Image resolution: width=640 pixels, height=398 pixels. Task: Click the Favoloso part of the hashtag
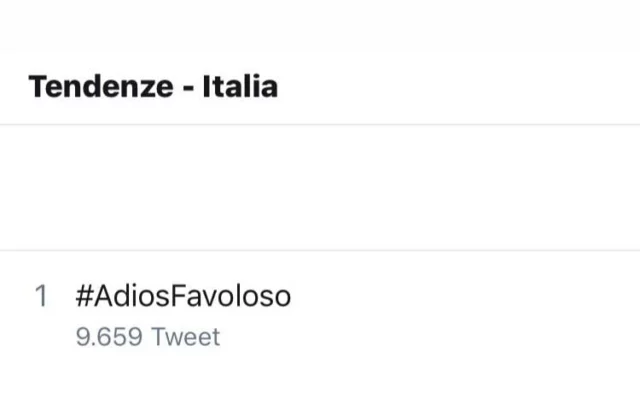pos(230,296)
